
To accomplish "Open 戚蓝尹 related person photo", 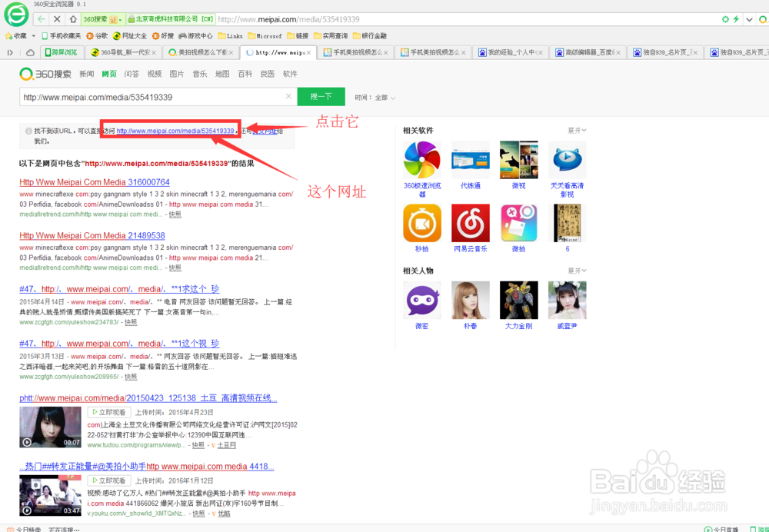I will pyautogui.click(x=567, y=300).
